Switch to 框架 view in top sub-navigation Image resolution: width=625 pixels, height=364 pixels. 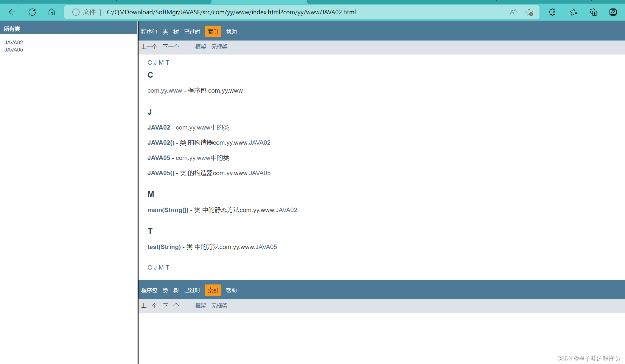click(x=201, y=47)
